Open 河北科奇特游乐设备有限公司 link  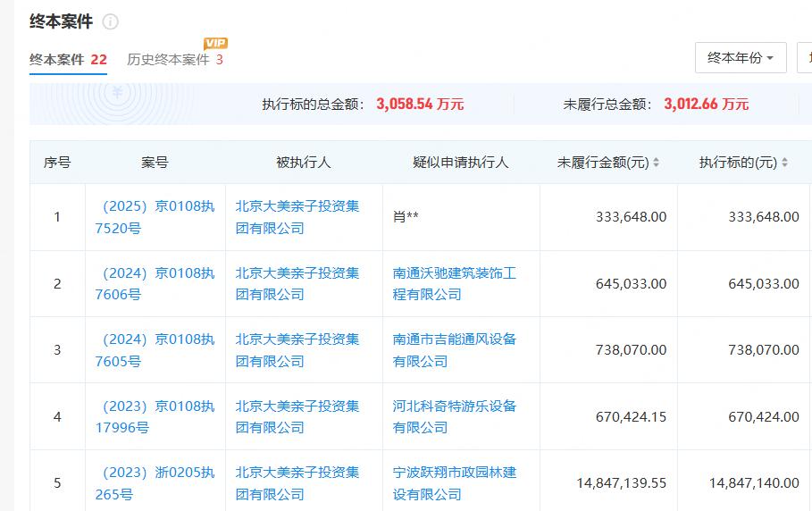(x=455, y=417)
